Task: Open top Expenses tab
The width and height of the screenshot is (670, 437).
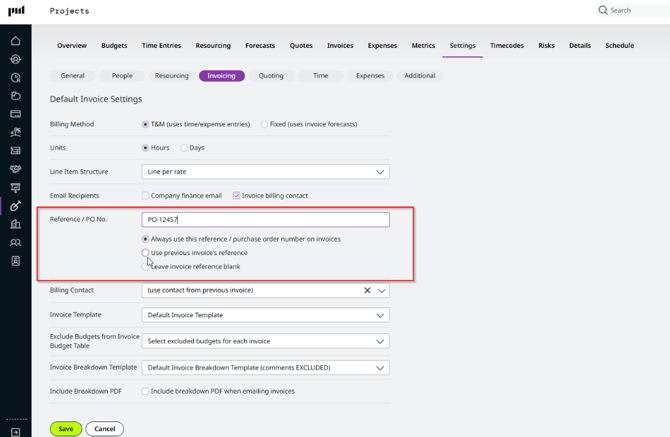Action: pyautogui.click(x=382, y=46)
